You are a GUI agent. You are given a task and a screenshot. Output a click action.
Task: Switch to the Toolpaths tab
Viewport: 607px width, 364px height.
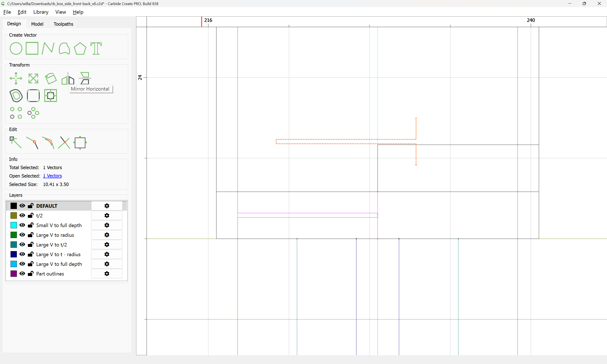pos(63,24)
